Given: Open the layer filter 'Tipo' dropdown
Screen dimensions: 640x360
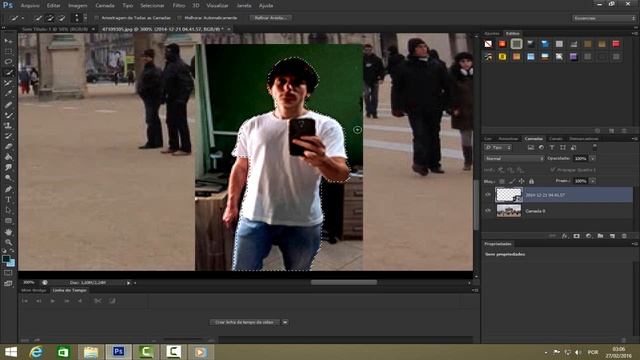Looking at the screenshot, I should (498, 147).
